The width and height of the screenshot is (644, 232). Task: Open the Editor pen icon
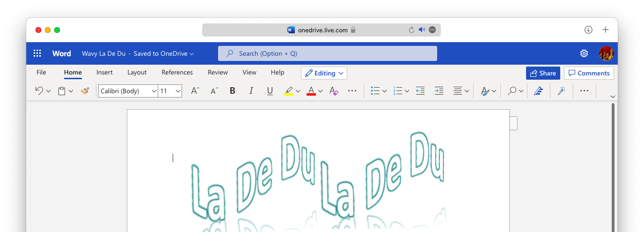539,91
